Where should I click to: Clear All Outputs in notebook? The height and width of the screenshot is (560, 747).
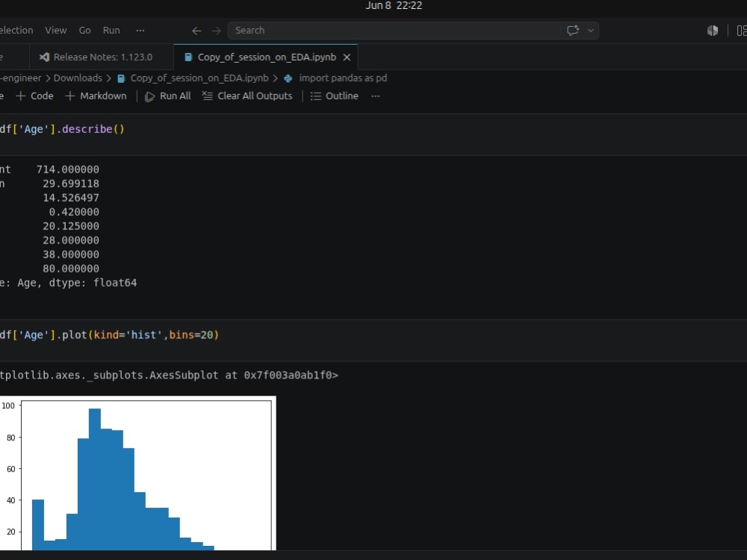247,96
